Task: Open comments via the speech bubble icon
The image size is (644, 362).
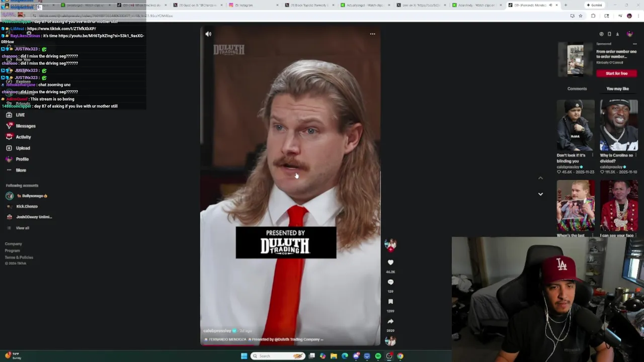Action: click(390, 282)
